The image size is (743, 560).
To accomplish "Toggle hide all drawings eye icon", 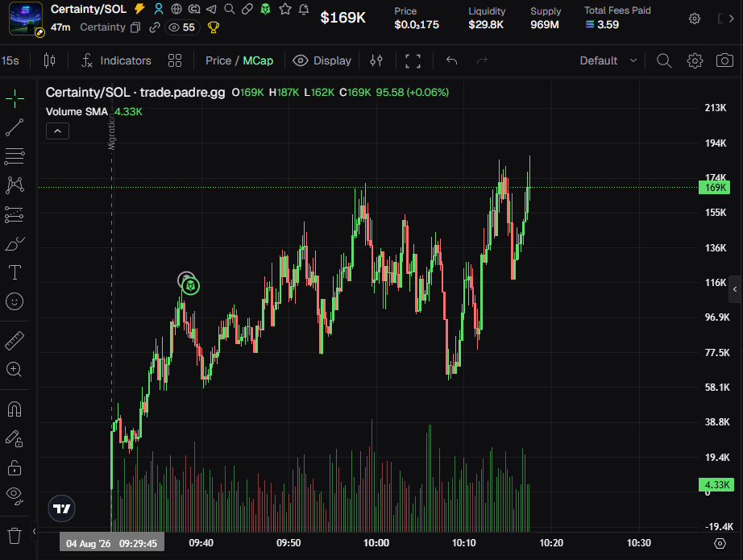I will pos(15,496).
